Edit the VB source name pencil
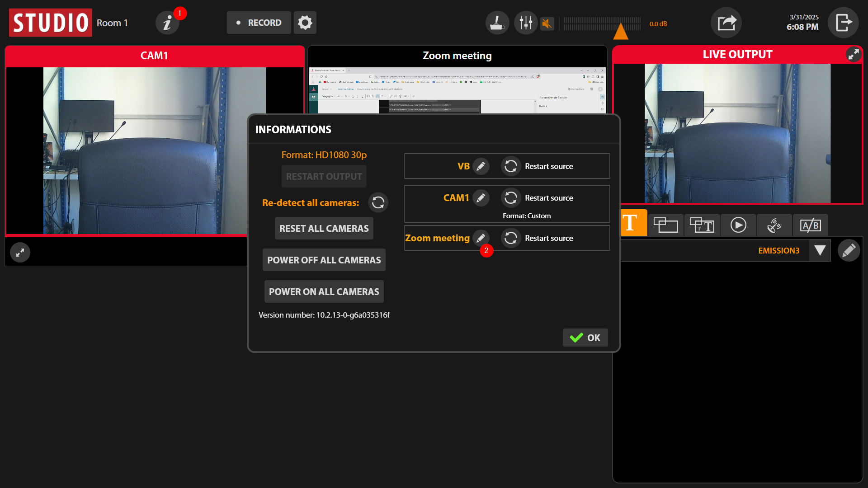The width and height of the screenshot is (868, 488). 481,166
